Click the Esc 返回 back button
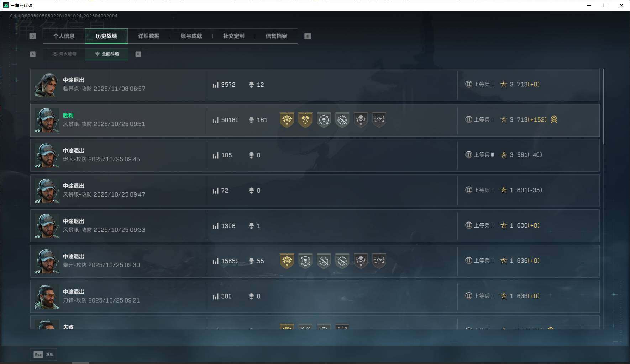Screen dimensions: 630x364 pos(43,354)
